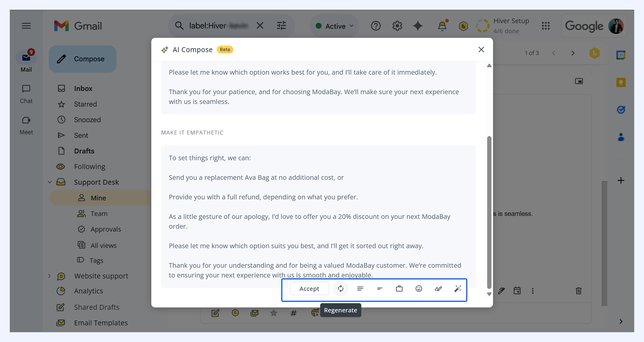Screen dimensions: 644x342
Task: Open the Google account profile picture
Action: coord(616,26)
